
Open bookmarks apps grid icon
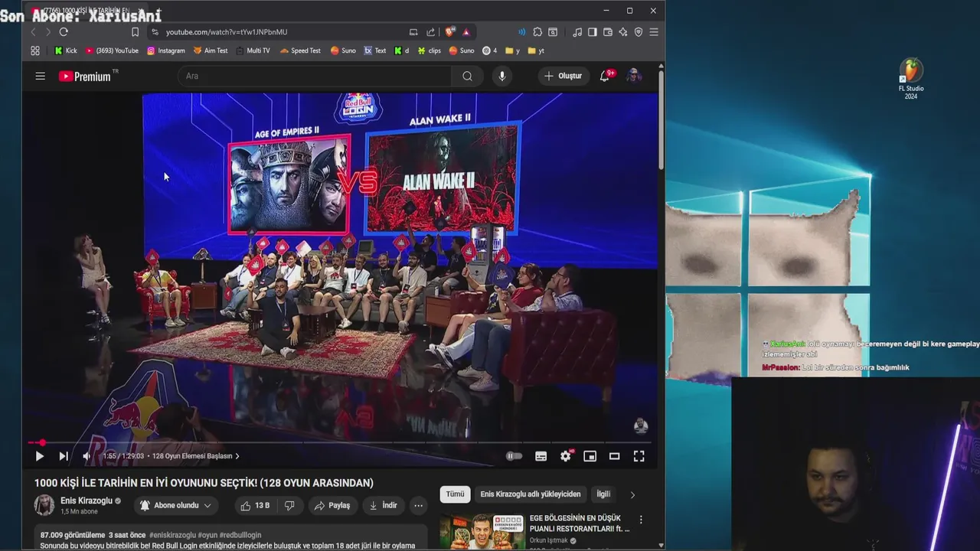point(35,51)
